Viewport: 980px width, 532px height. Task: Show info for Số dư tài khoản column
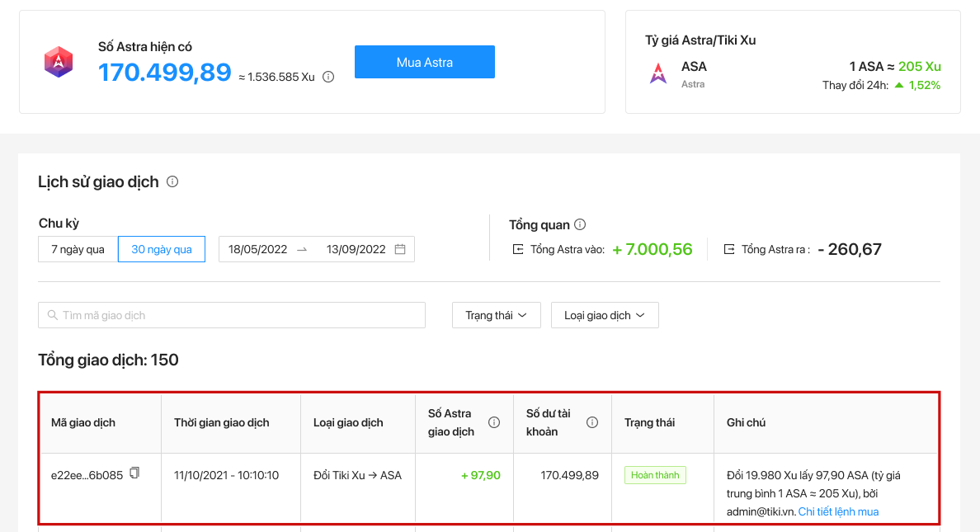click(x=591, y=422)
